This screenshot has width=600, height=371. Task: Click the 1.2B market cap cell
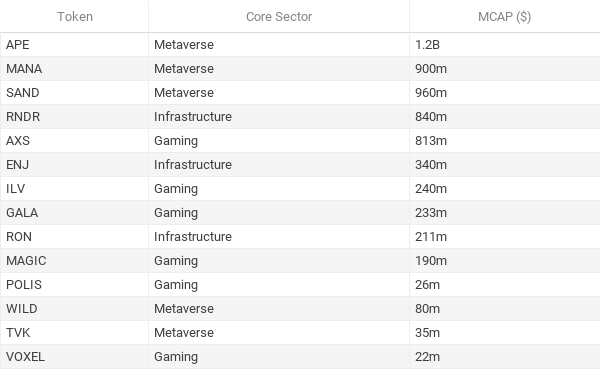pos(505,45)
